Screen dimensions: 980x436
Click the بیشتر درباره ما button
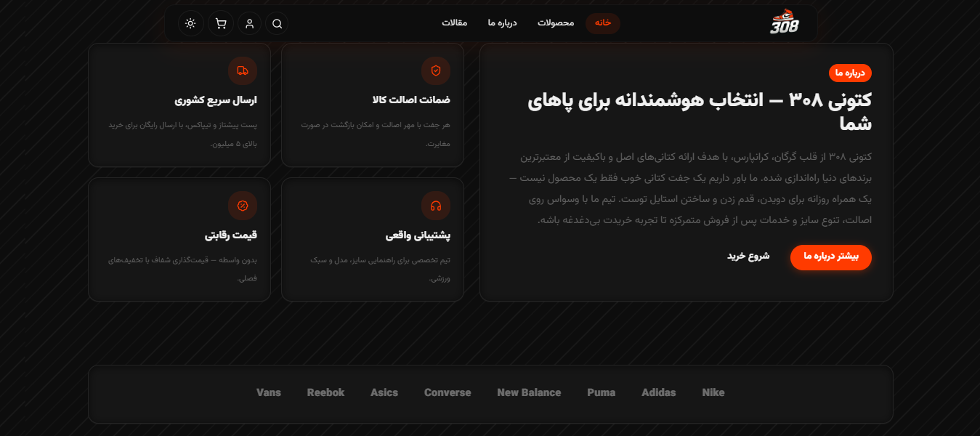click(x=831, y=257)
